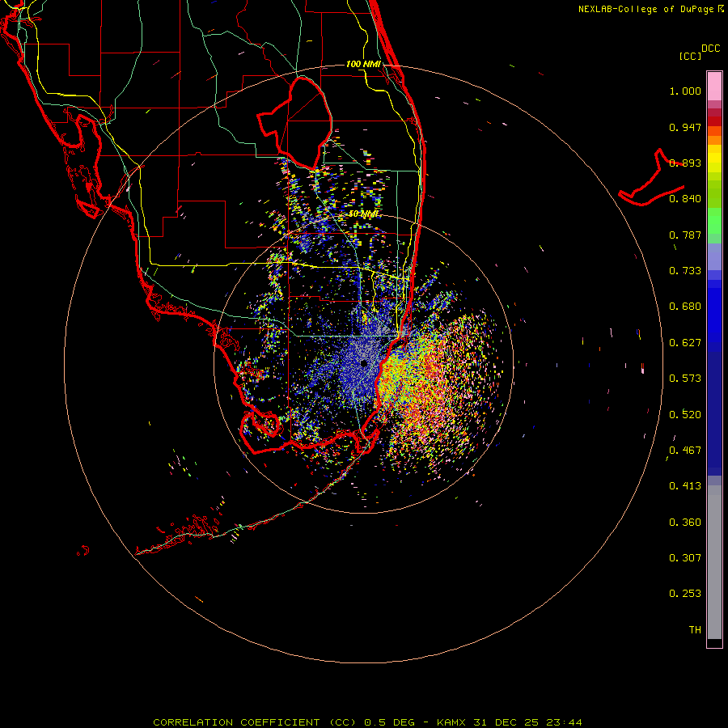
Task: Select the 0.787 color scale value
Action: (685, 235)
